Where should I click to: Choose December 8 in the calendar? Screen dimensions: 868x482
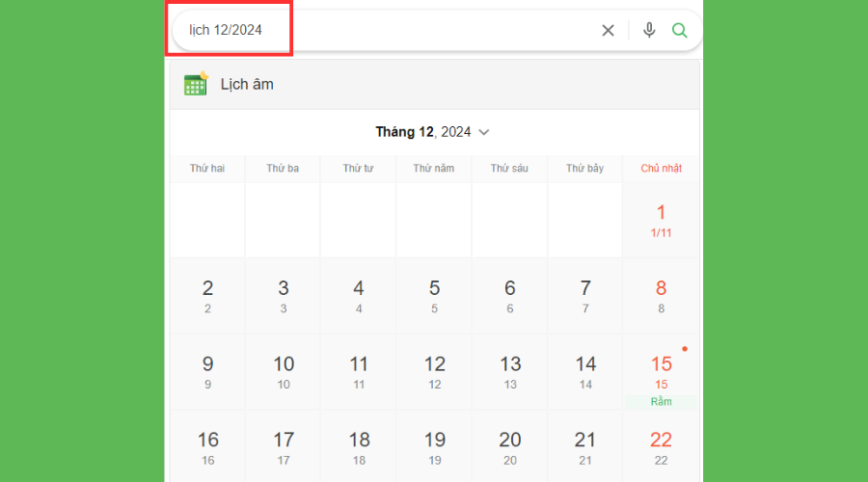[661, 295]
